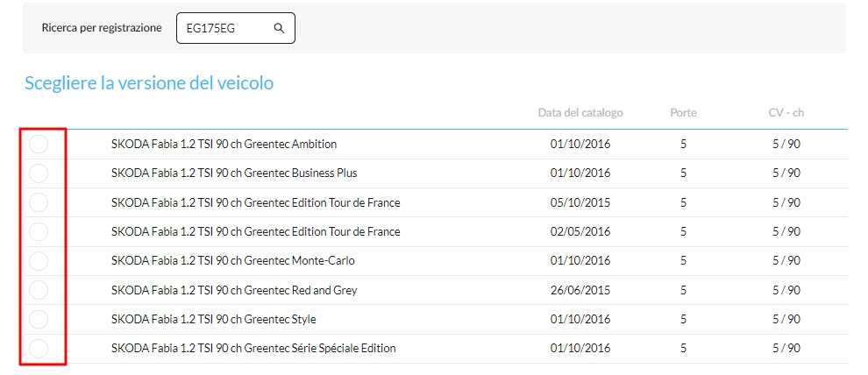Click the magnifier search icon
The image size is (868, 375).
[279, 28]
